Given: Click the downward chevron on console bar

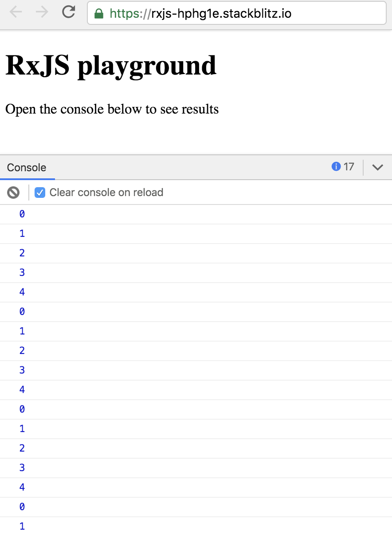Looking at the screenshot, I should [x=377, y=168].
